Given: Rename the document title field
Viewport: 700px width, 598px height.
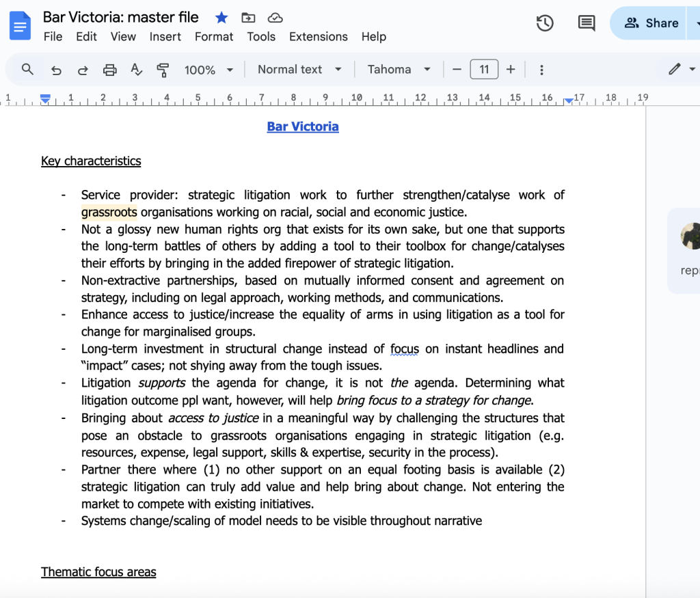Looking at the screenshot, I should (120, 17).
